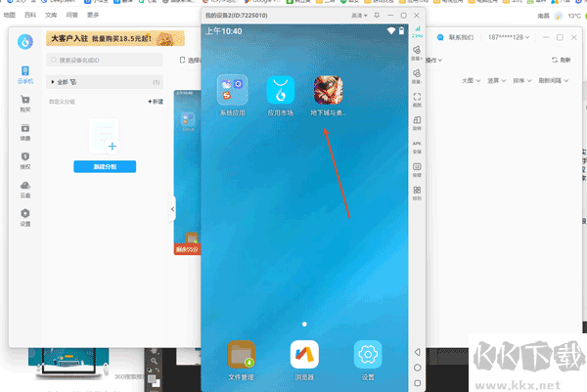The height and width of the screenshot is (392, 587).
Task: Select the device thumbnail in the main window
Action: [187, 172]
